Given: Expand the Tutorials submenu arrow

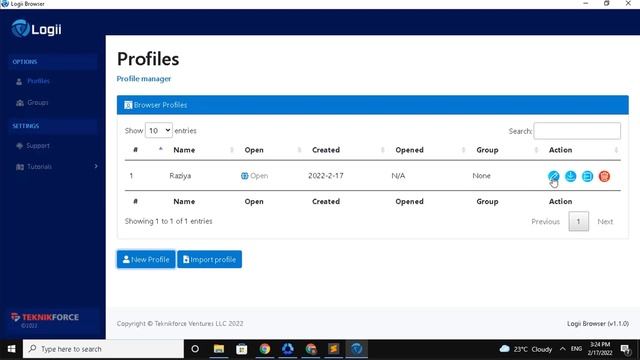Looking at the screenshot, I should (x=96, y=166).
